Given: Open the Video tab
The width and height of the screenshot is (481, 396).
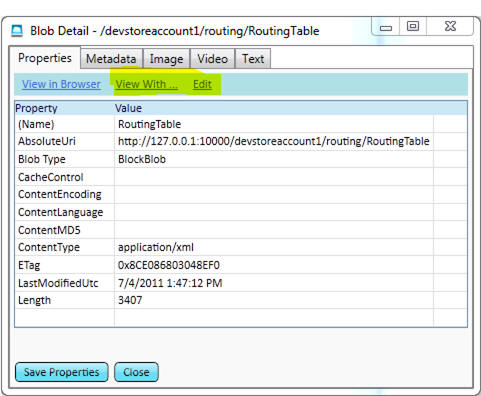Looking at the screenshot, I should click(x=212, y=59).
